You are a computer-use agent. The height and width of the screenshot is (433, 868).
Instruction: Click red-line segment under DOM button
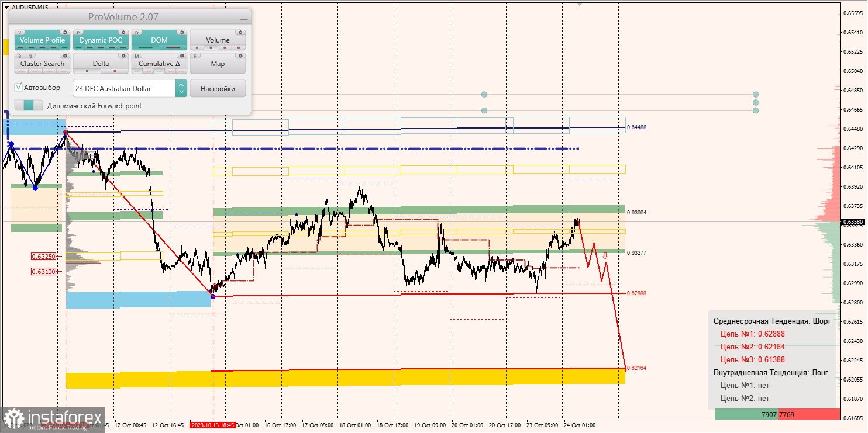(173, 47)
